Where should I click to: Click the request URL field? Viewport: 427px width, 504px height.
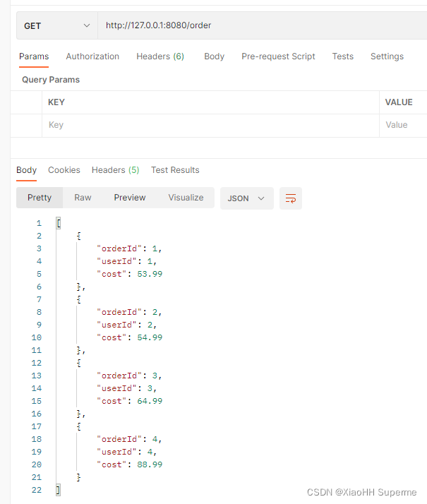pos(261,25)
